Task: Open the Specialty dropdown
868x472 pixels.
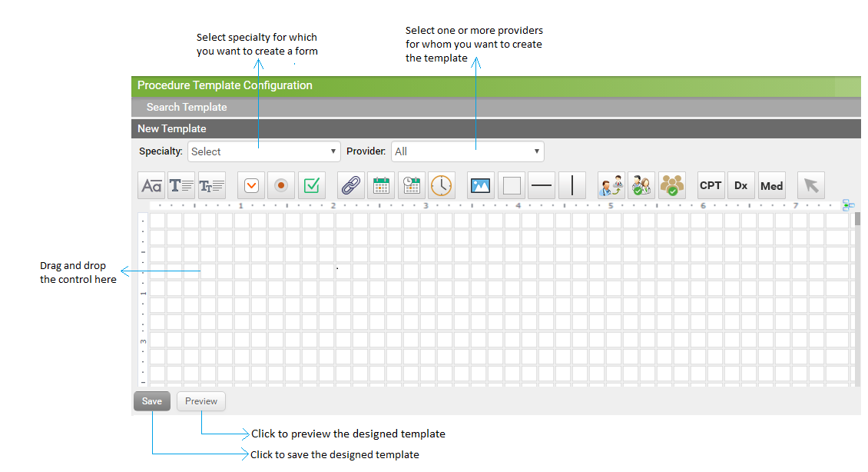Action: (264, 151)
